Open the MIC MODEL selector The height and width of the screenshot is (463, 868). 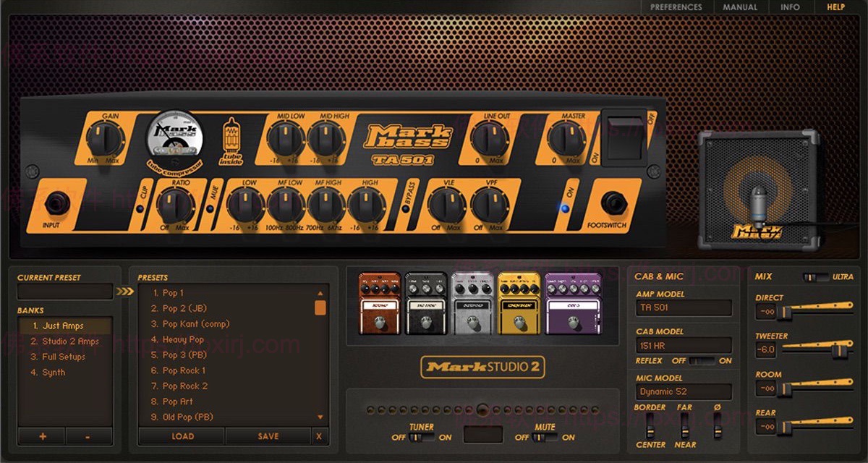pyautogui.click(x=683, y=392)
